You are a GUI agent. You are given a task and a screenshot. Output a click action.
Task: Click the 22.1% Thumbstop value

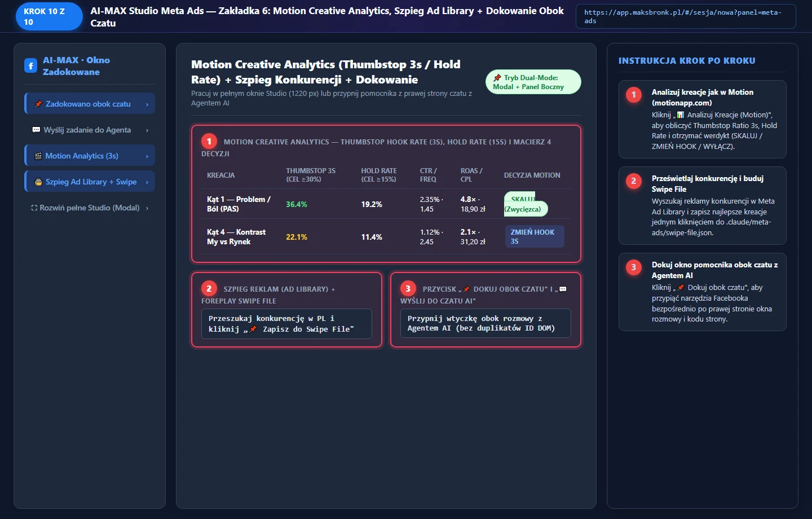(x=297, y=237)
